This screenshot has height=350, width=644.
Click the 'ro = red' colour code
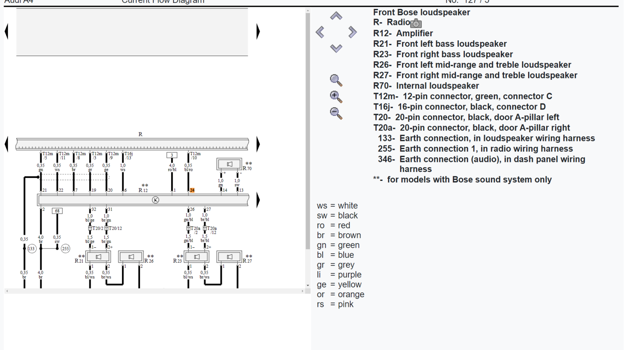tap(333, 226)
